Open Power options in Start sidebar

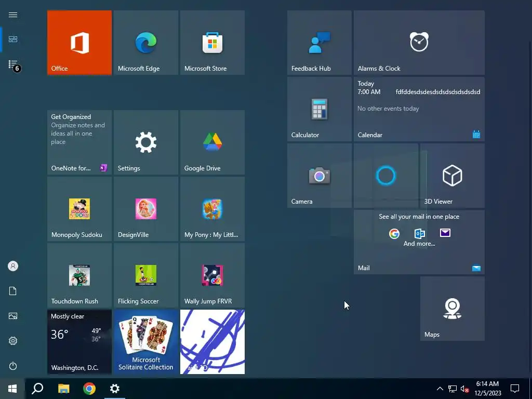(x=13, y=366)
